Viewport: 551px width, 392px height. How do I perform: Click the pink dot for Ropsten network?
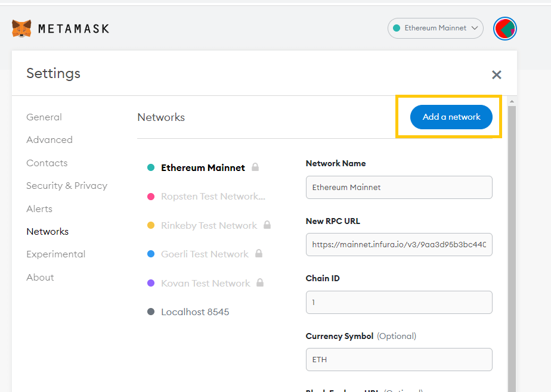[x=151, y=197]
